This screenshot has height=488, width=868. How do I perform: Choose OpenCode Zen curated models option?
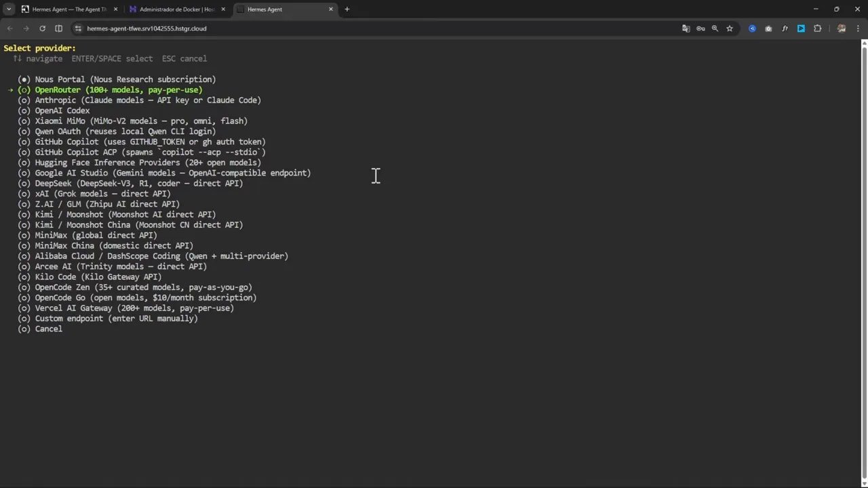coord(135,287)
